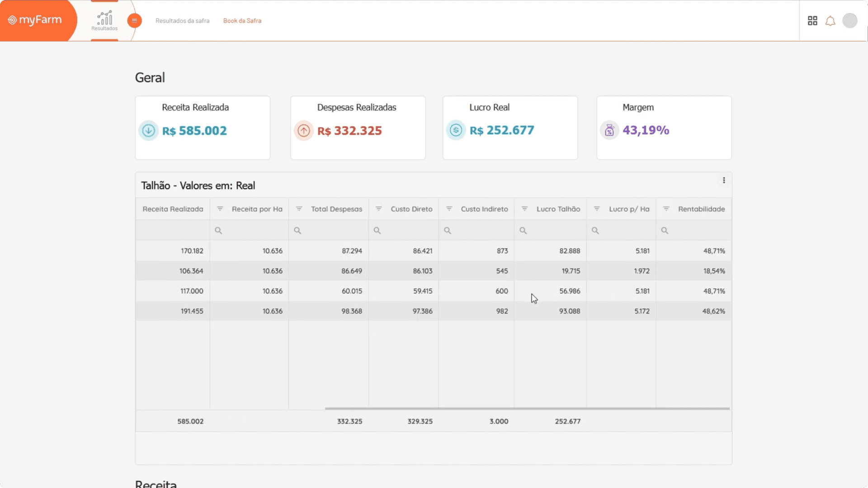Click the table horizontal scrollbar
Screen dimensions: 868x488
click(x=527, y=408)
